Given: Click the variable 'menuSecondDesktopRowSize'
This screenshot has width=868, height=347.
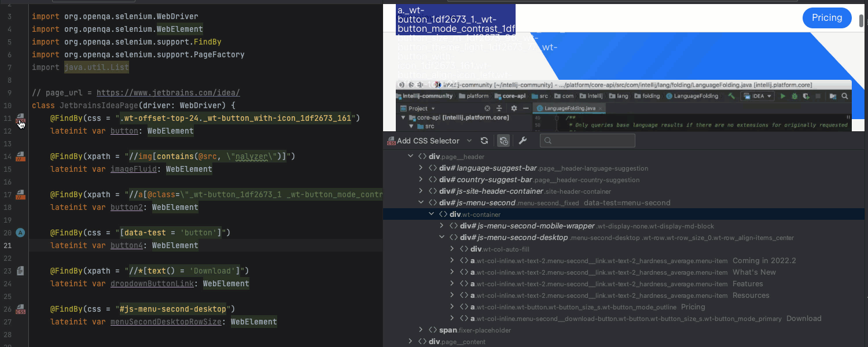Looking at the screenshot, I should (x=166, y=322).
